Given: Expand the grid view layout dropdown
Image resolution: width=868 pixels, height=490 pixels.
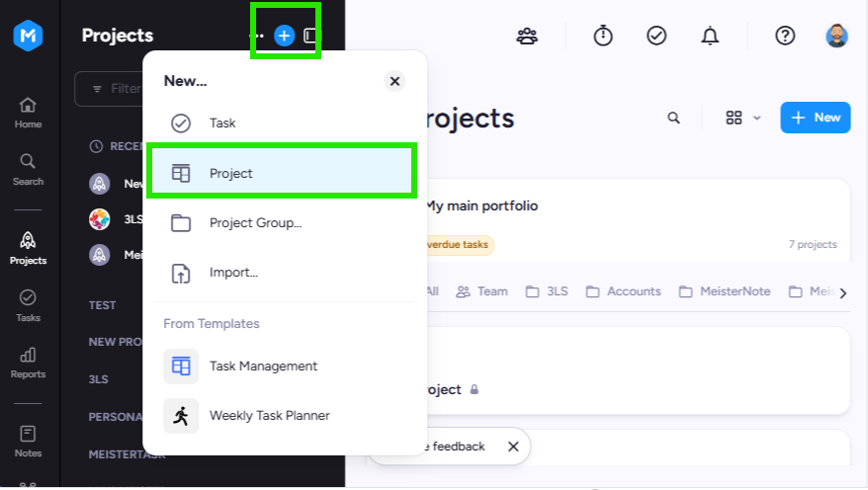Looking at the screenshot, I should tap(743, 118).
